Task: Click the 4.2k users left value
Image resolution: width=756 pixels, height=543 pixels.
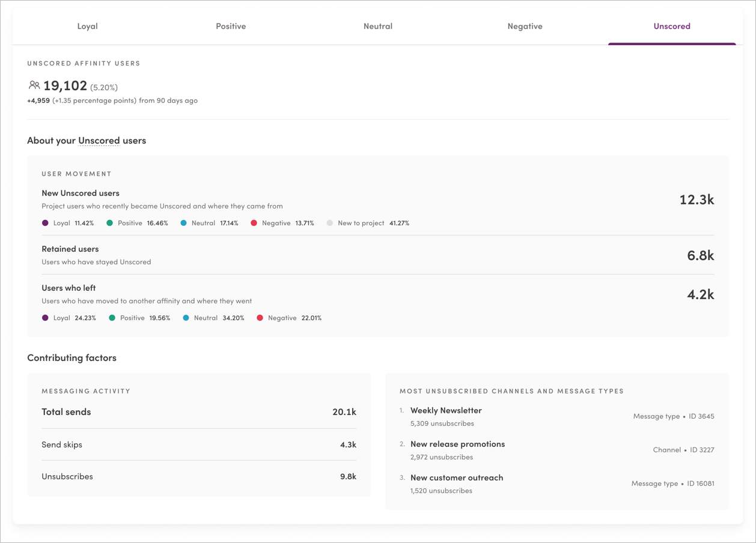Action: pos(701,295)
